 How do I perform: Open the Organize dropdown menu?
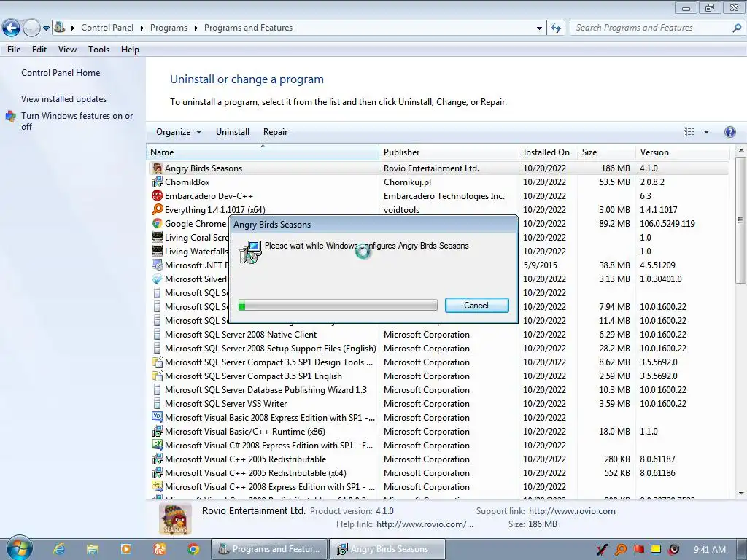pos(179,132)
